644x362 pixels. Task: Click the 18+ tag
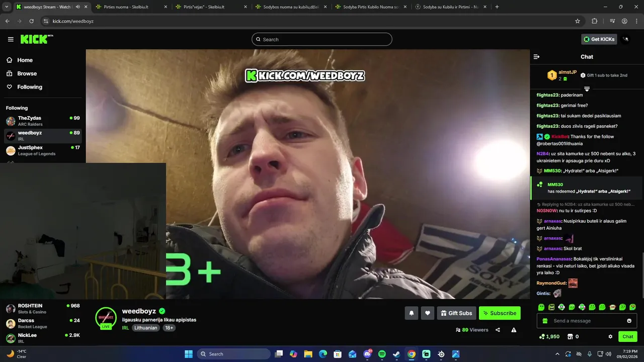coord(169,328)
